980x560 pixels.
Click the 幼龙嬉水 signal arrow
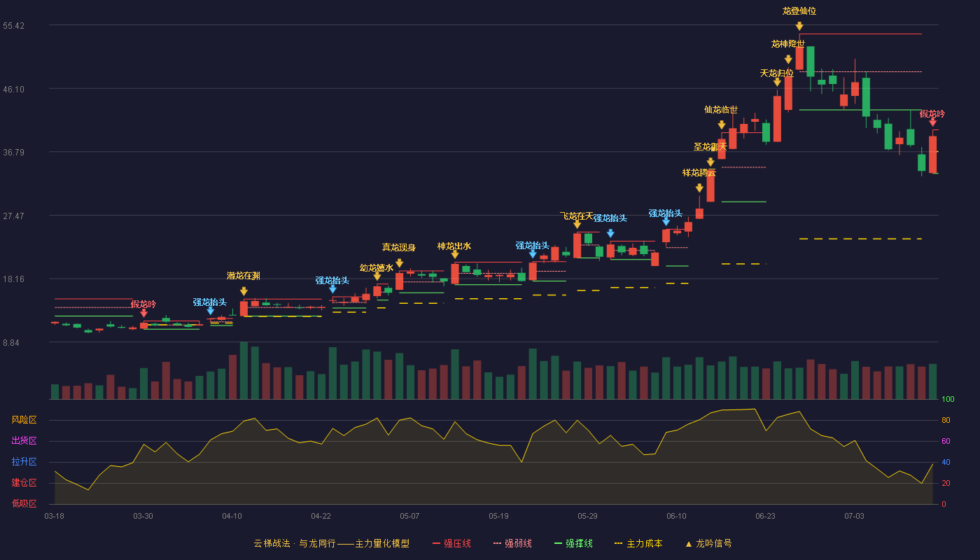[x=377, y=276]
